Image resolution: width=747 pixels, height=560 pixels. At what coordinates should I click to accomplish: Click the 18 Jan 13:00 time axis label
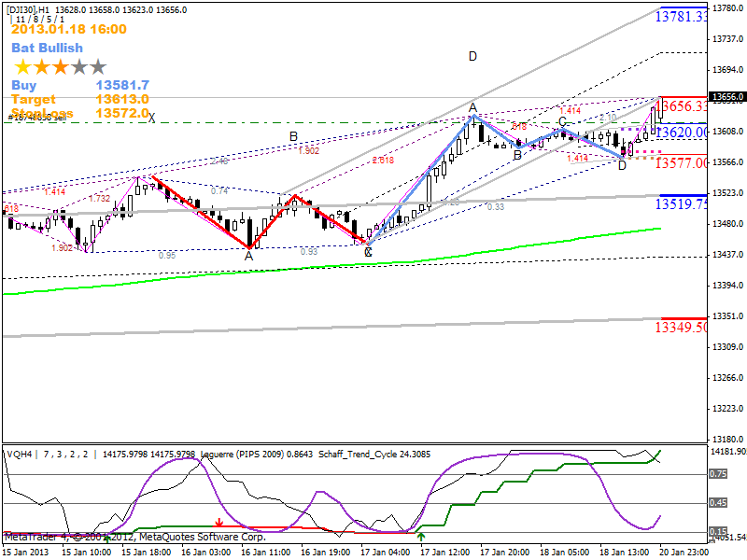[x=624, y=553]
